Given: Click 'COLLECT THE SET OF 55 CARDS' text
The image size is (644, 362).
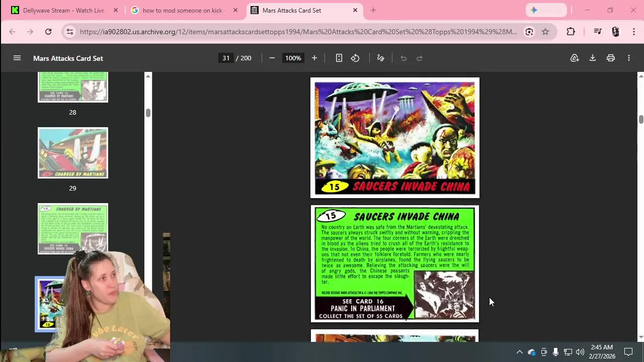Looking at the screenshot, I should pos(361,316).
